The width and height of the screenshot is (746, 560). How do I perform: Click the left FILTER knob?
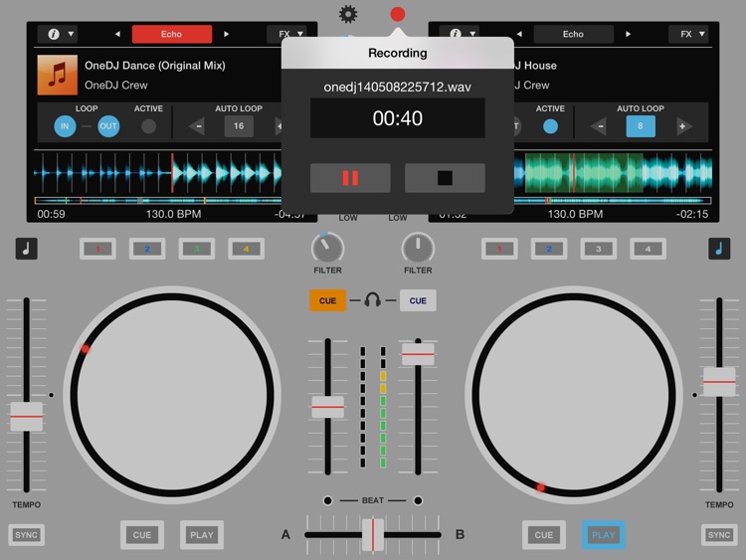328,248
